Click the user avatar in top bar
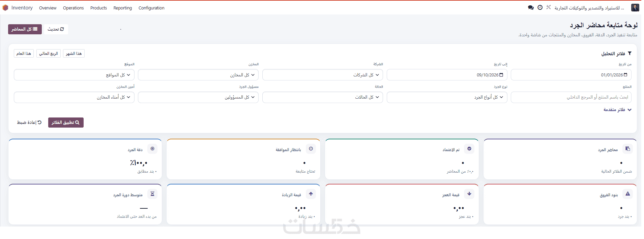 (x=635, y=7)
